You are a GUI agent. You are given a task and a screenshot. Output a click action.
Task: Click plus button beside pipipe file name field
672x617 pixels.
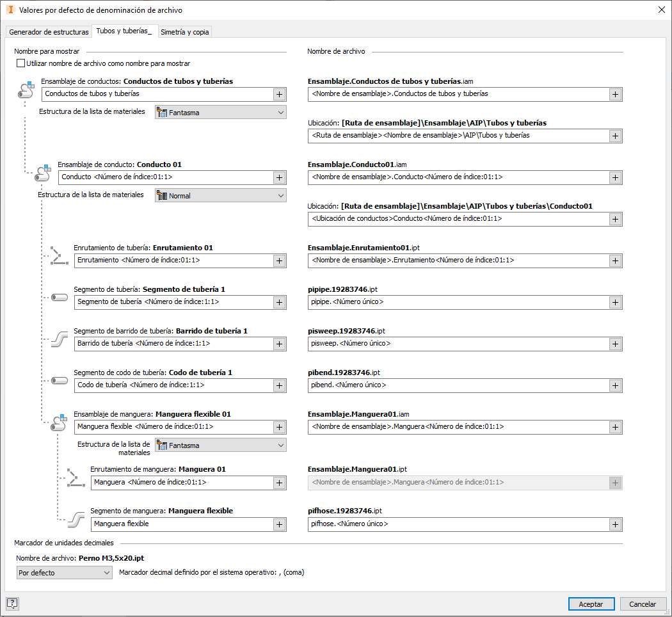pyautogui.click(x=615, y=302)
